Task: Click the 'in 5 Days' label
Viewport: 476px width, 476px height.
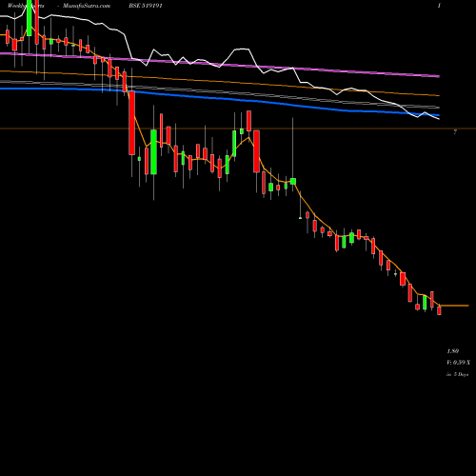Action: tap(458, 374)
